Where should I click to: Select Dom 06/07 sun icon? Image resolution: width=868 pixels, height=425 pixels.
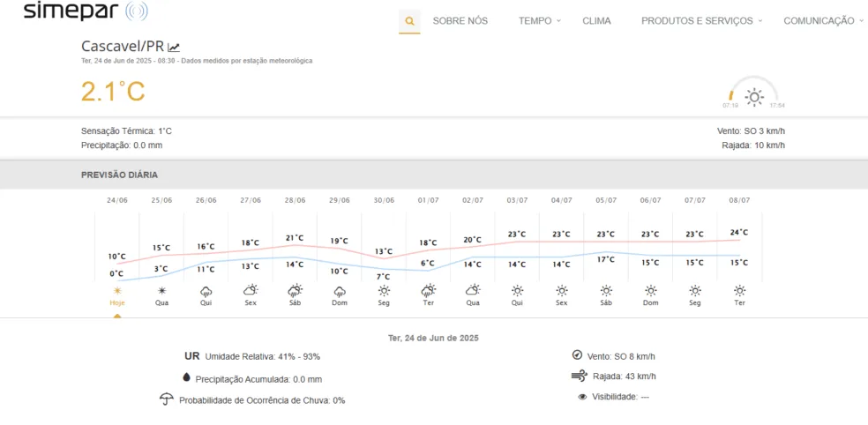[x=651, y=290]
